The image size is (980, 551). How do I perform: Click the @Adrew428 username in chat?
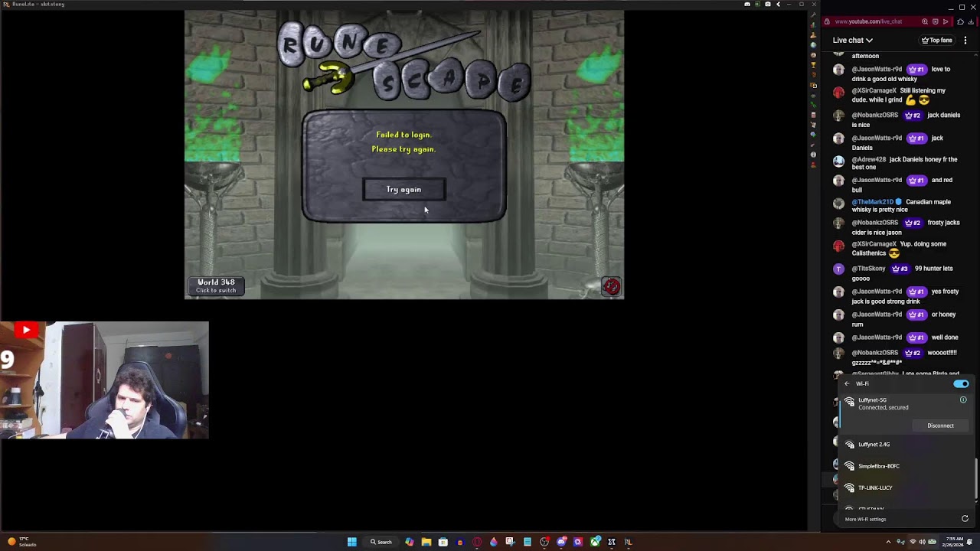pos(868,159)
